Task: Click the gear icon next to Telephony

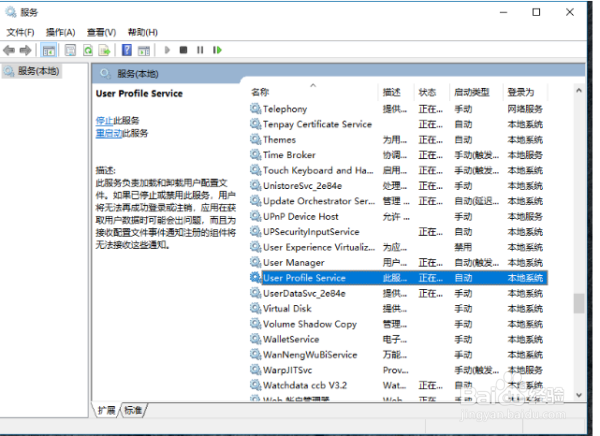Action: pos(255,109)
